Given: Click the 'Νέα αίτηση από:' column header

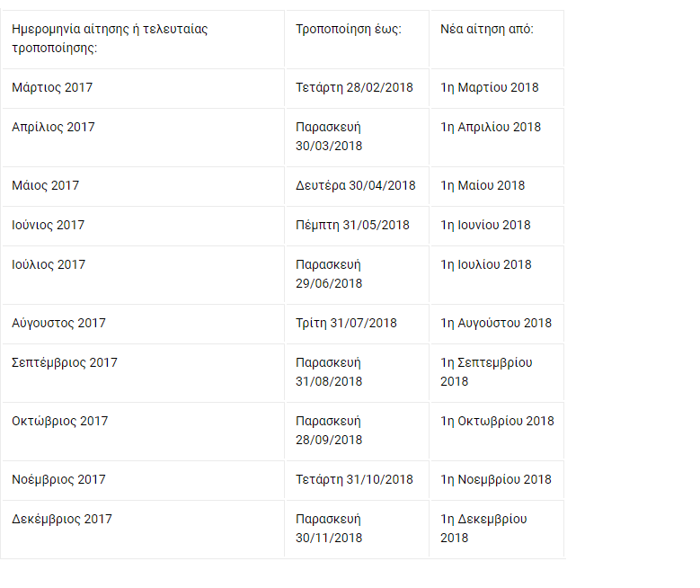Looking at the screenshot, I should click(487, 29).
